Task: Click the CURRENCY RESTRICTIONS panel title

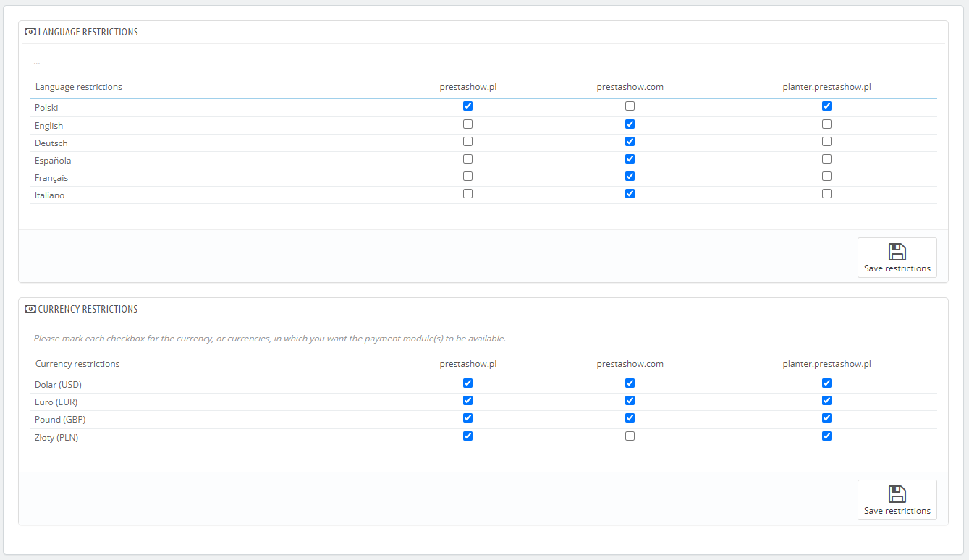Action: point(88,309)
